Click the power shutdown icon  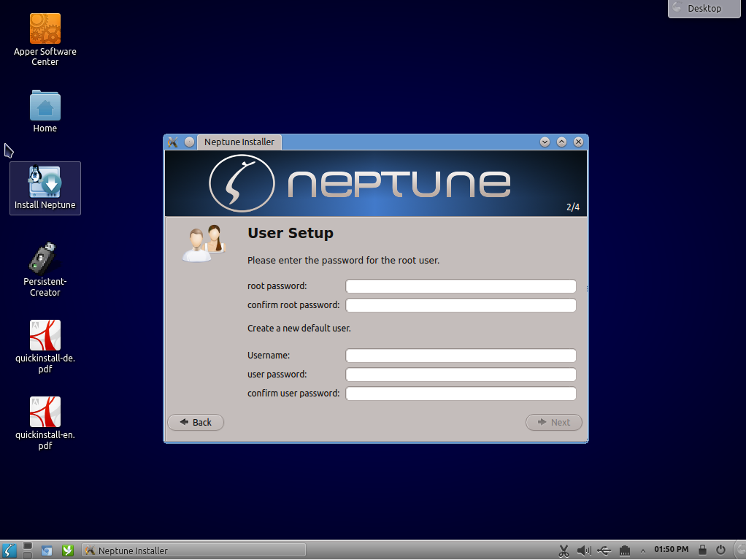coord(720,550)
